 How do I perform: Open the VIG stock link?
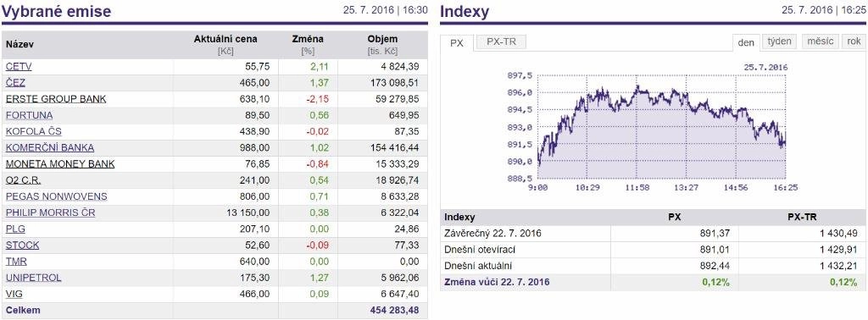point(14,294)
